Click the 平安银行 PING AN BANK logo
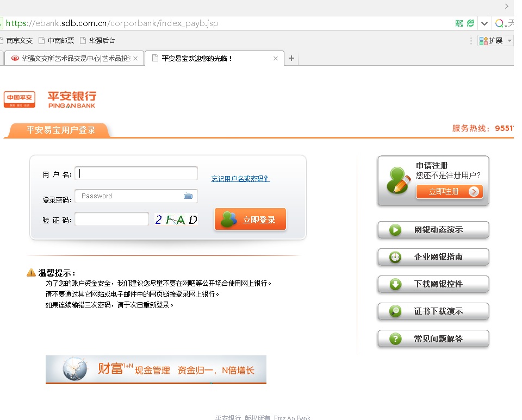The width and height of the screenshot is (522, 420). [72, 100]
